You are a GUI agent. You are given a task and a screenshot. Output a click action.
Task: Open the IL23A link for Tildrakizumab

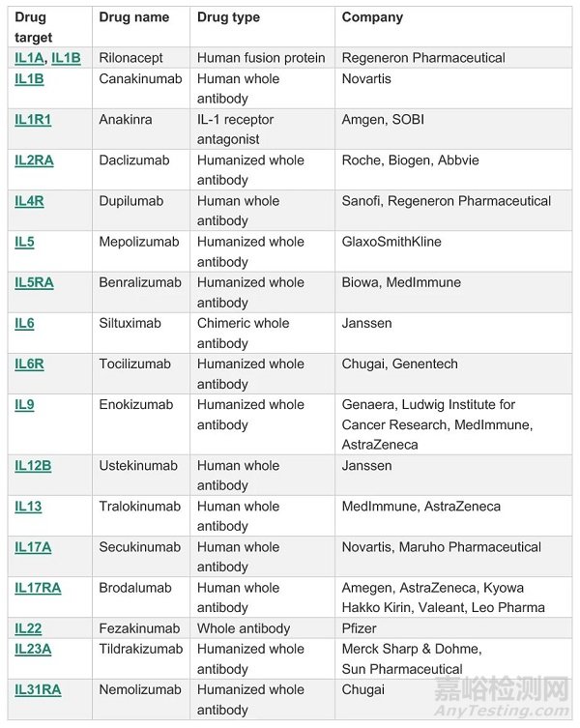pyautogui.click(x=33, y=649)
